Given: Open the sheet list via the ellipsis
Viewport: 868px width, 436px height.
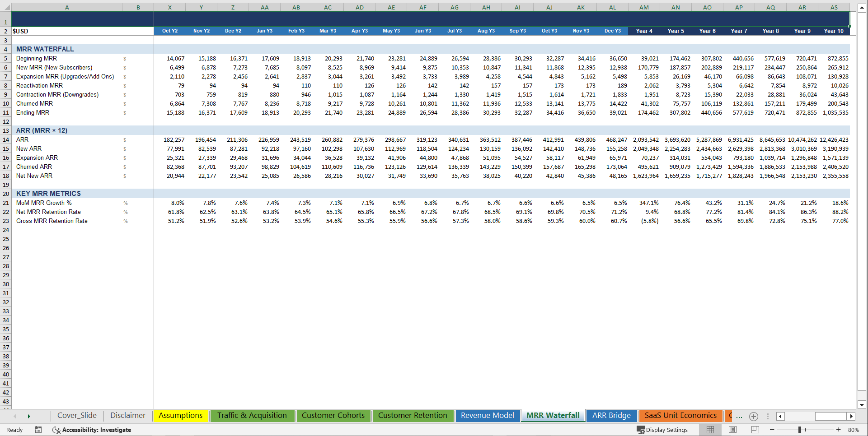Looking at the screenshot, I should point(739,417).
